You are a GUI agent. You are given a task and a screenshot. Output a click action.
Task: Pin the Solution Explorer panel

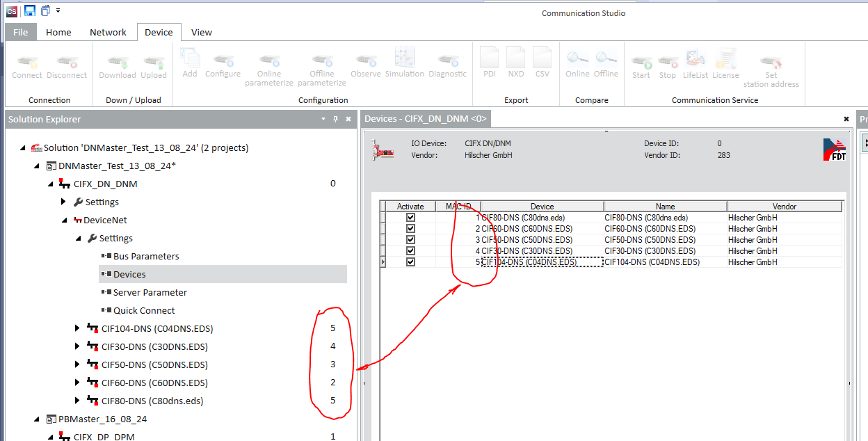336,120
